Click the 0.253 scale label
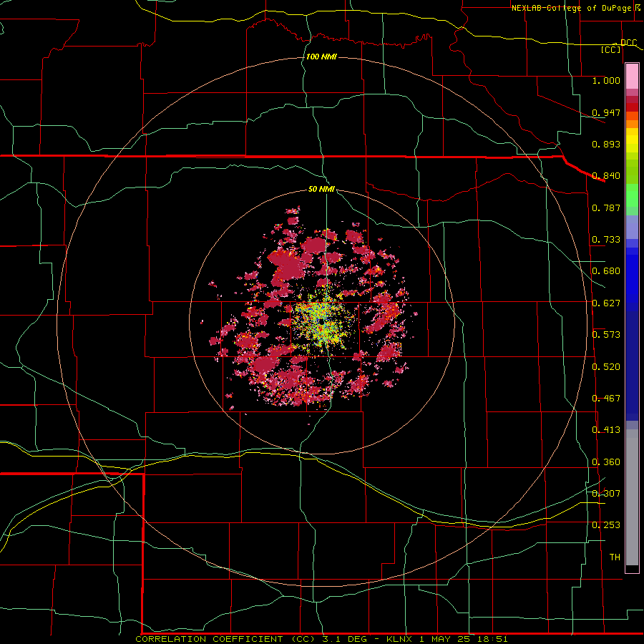644x644 pixels. 606,525
